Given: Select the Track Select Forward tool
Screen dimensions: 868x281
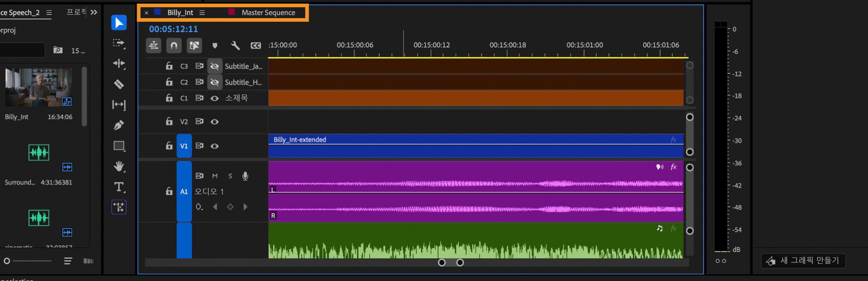Looking at the screenshot, I should [x=119, y=43].
